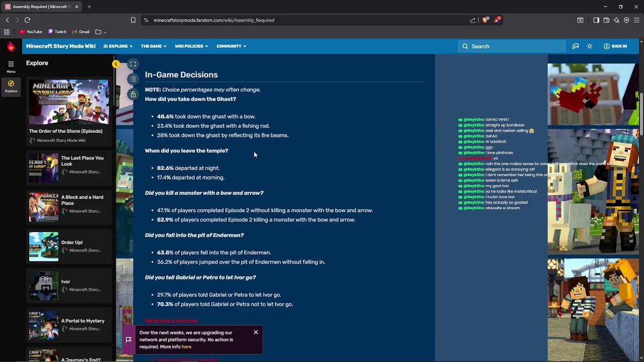The image size is (644, 362).
Task: Open the table of contents list icon
Action: coord(133,79)
